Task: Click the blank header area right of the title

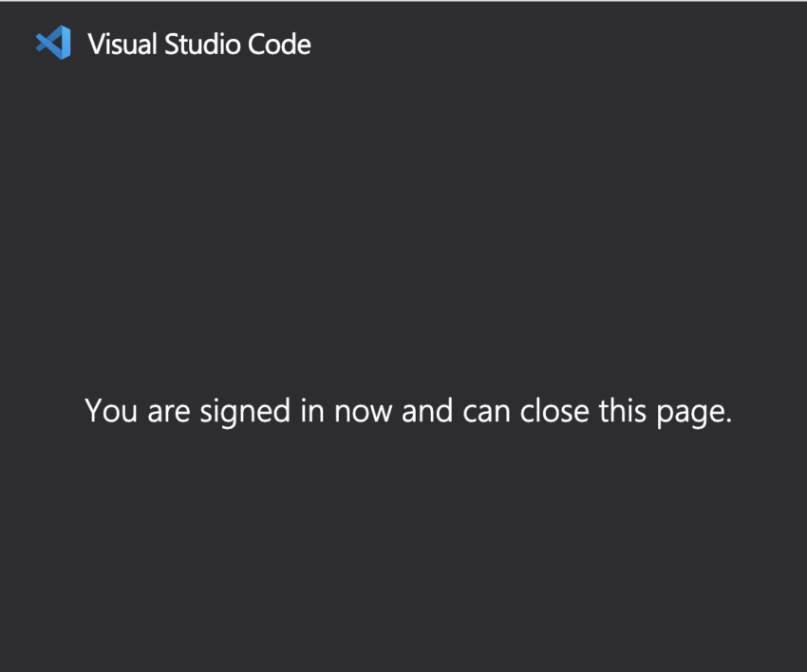Action: pyautogui.click(x=570, y=44)
